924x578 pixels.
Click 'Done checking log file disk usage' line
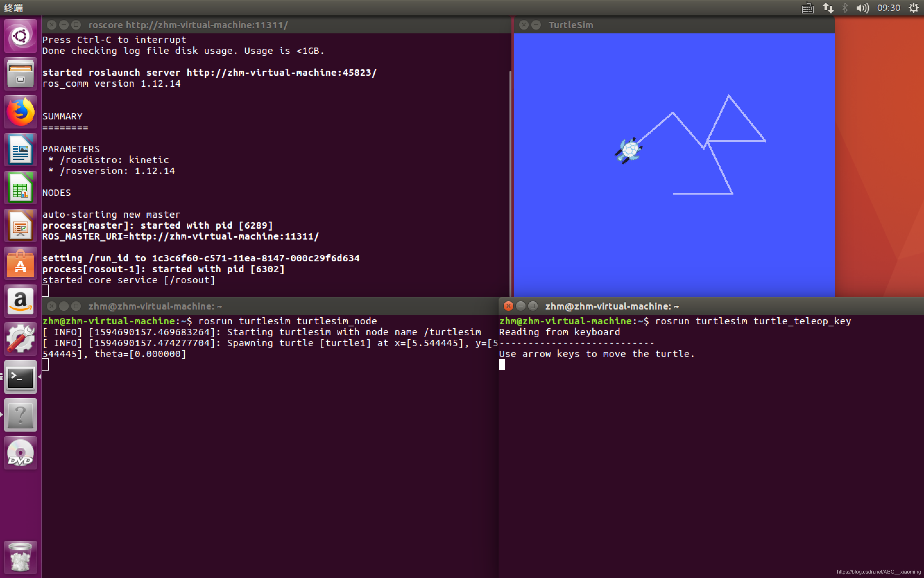[x=183, y=51]
